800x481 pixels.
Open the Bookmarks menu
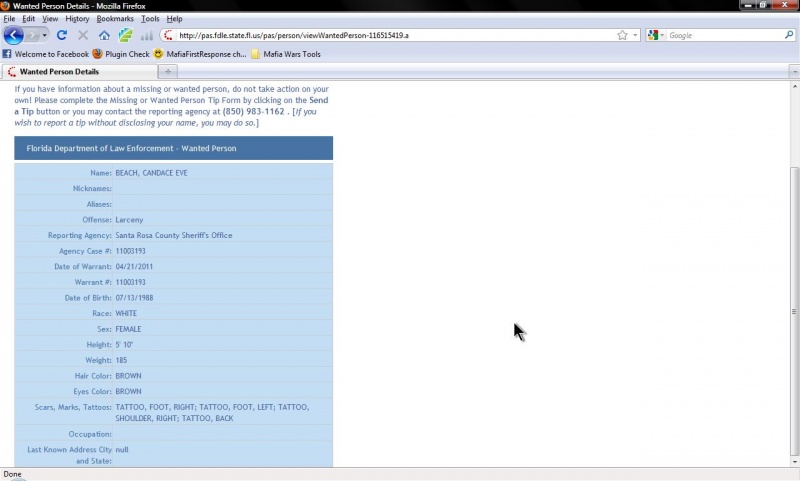pos(115,19)
